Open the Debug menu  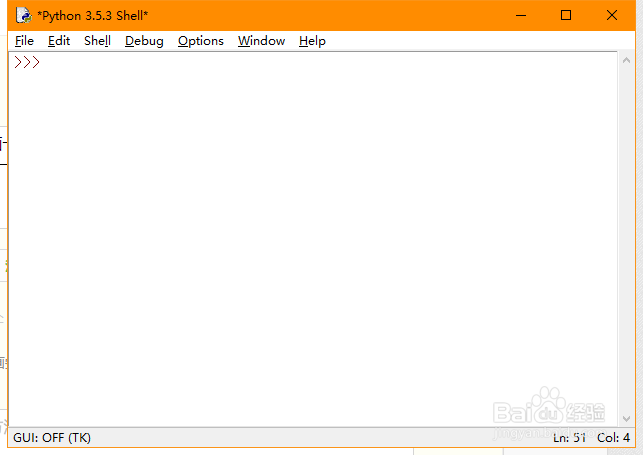click(x=144, y=41)
